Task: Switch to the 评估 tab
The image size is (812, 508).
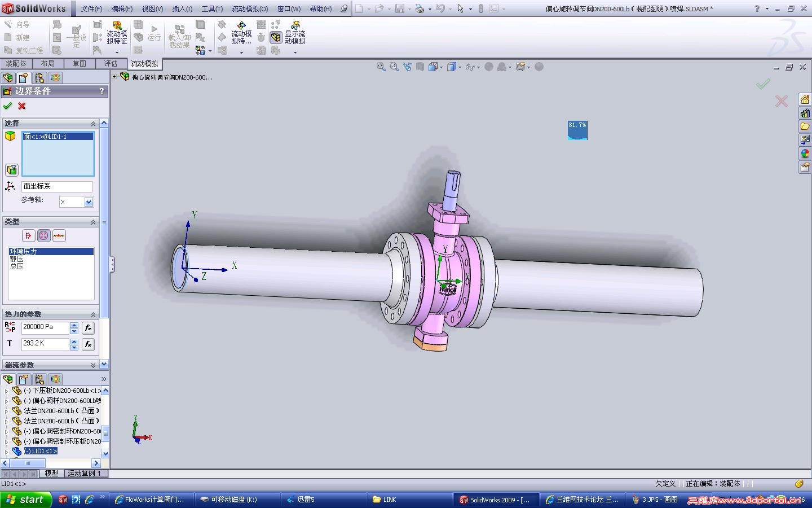Action: click(111, 64)
